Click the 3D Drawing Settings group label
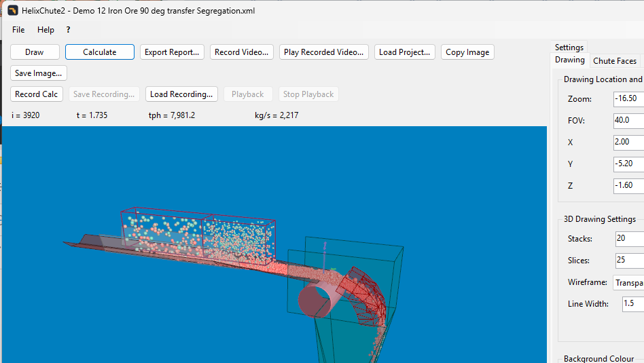 pyautogui.click(x=599, y=219)
